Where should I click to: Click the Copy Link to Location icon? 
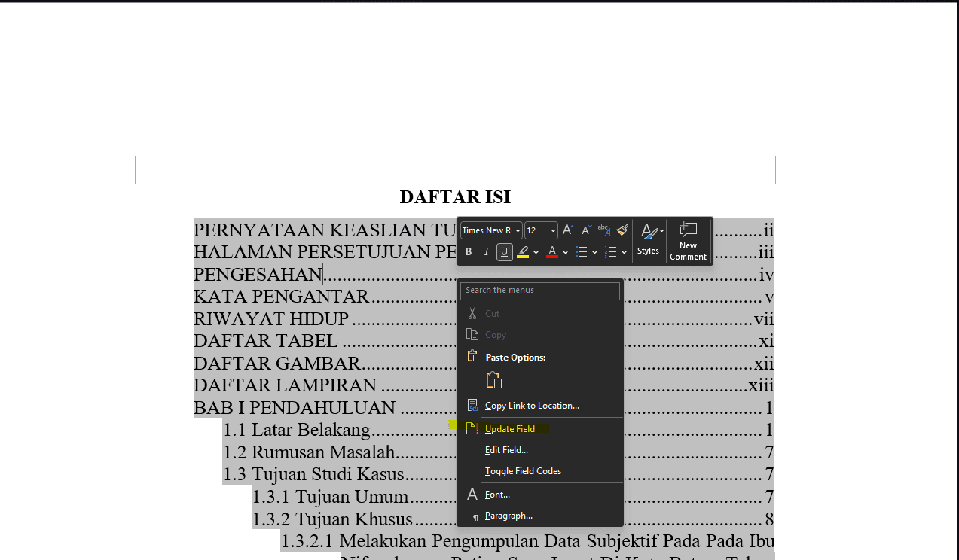point(472,405)
